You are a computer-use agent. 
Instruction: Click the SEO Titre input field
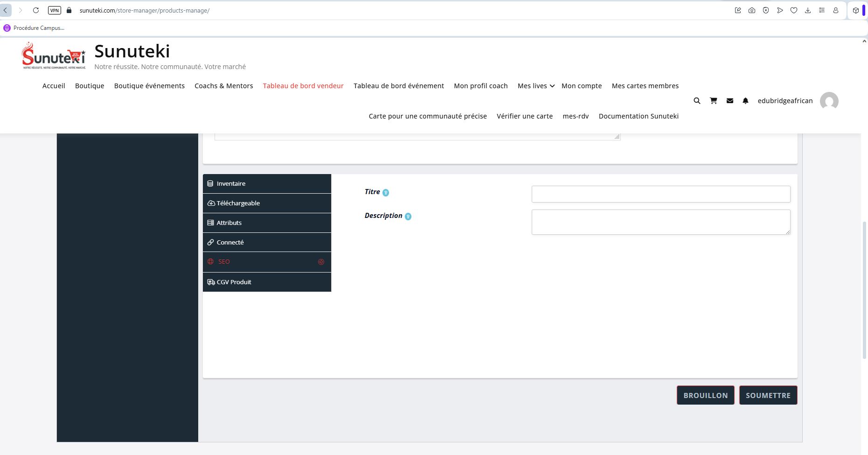pos(660,194)
